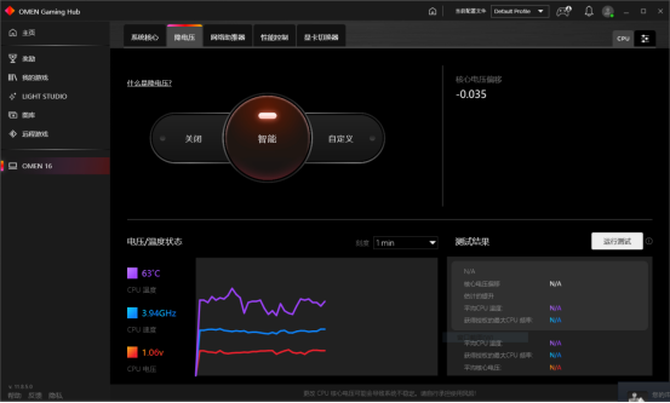
Task: Click the 运行测试 run test button
Action: 617,241
